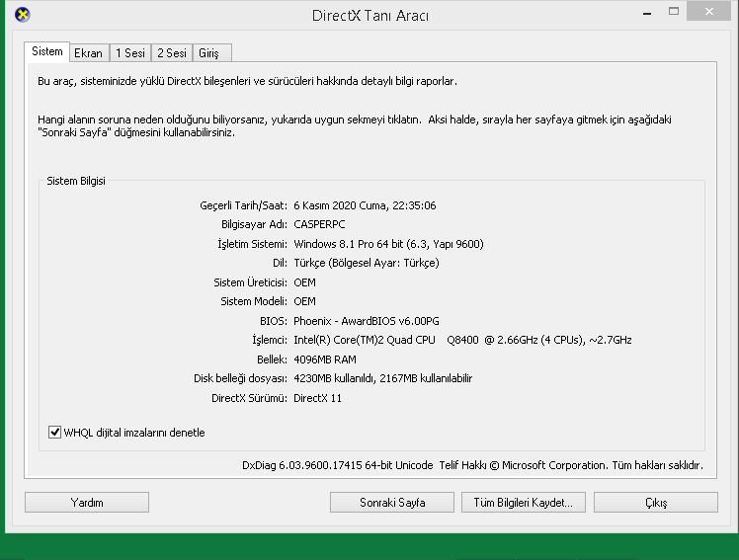Click the Dil label
Viewport: 739px width, 560px height.
tap(280, 263)
